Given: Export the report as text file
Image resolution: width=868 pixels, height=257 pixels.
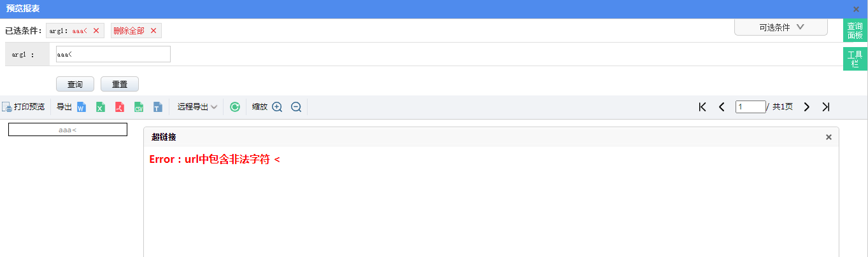Looking at the screenshot, I should pyautogui.click(x=157, y=107).
